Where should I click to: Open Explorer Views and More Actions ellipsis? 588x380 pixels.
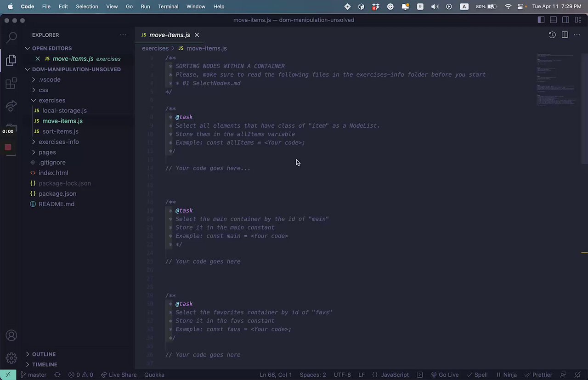coord(123,35)
